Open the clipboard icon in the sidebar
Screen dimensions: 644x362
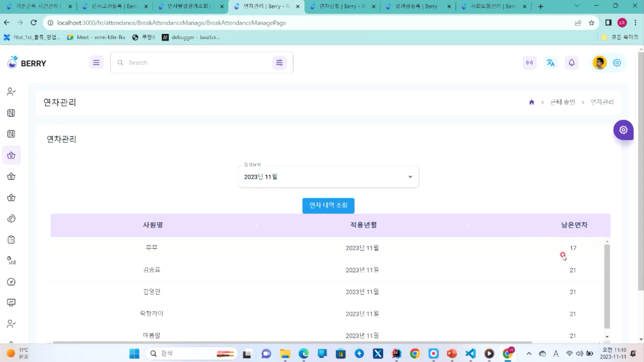click(11, 240)
